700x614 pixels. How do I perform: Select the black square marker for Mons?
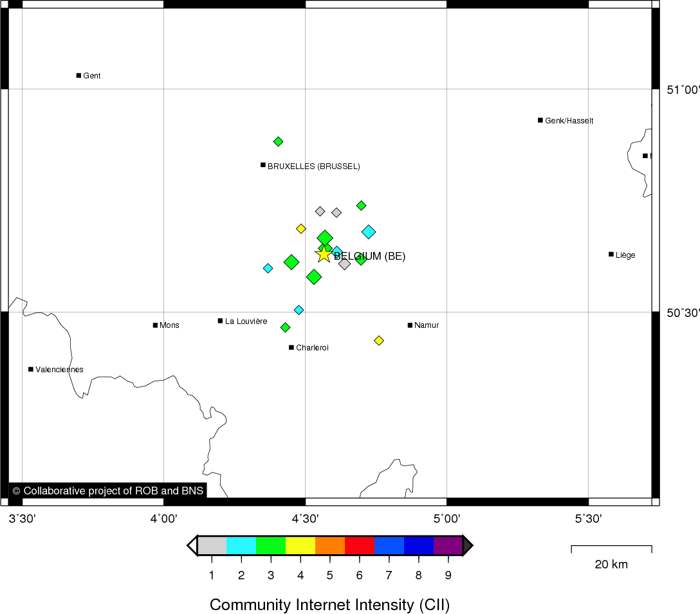[x=155, y=325]
